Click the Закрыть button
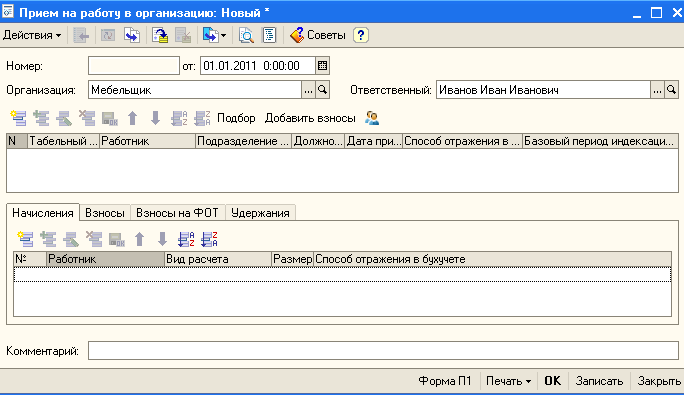684x395 pixels. coord(659,381)
